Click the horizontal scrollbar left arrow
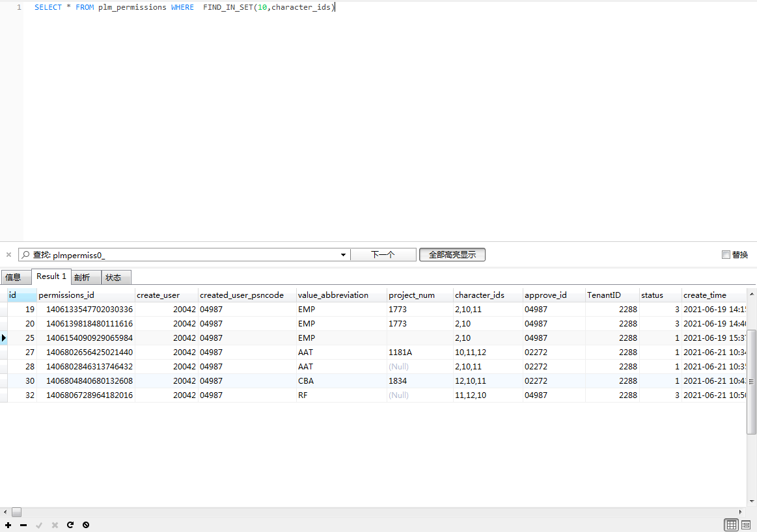This screenshot has height=532, width=757. pyautogui.click(x=5, y=512)
